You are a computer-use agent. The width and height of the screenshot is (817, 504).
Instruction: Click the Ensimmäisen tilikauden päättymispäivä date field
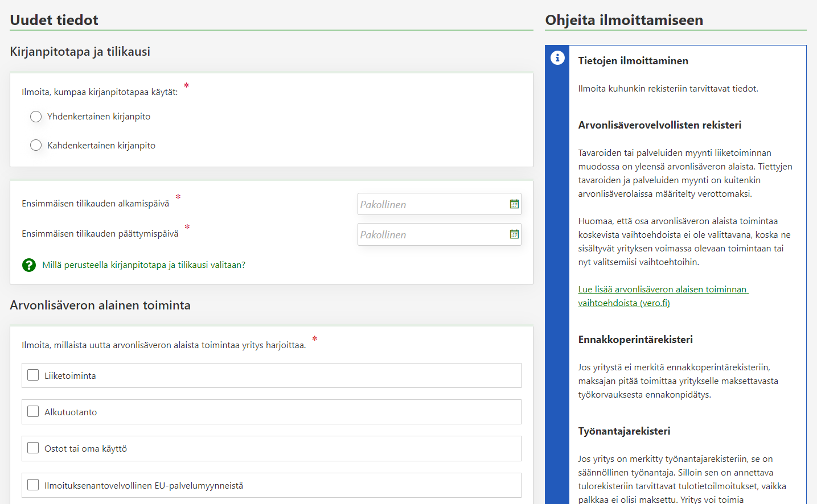(432, 234)
